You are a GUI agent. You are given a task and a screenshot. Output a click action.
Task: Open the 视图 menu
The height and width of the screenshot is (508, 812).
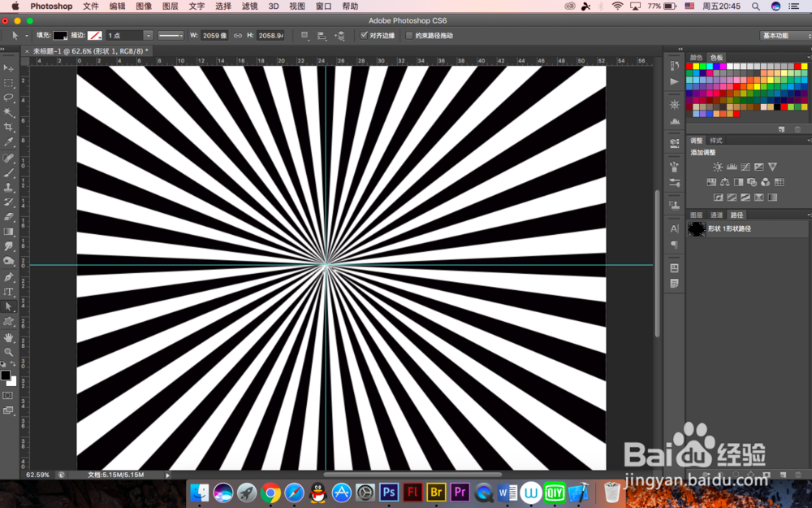pos(296,7)
